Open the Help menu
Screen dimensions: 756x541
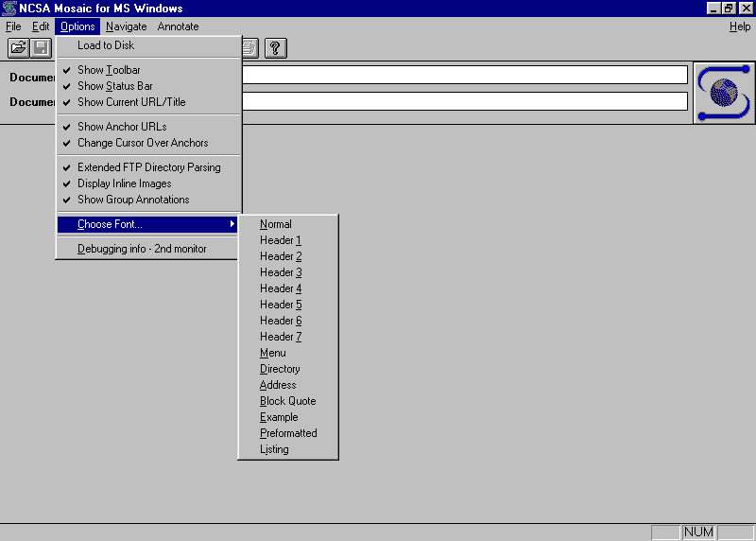click(740, 26)
